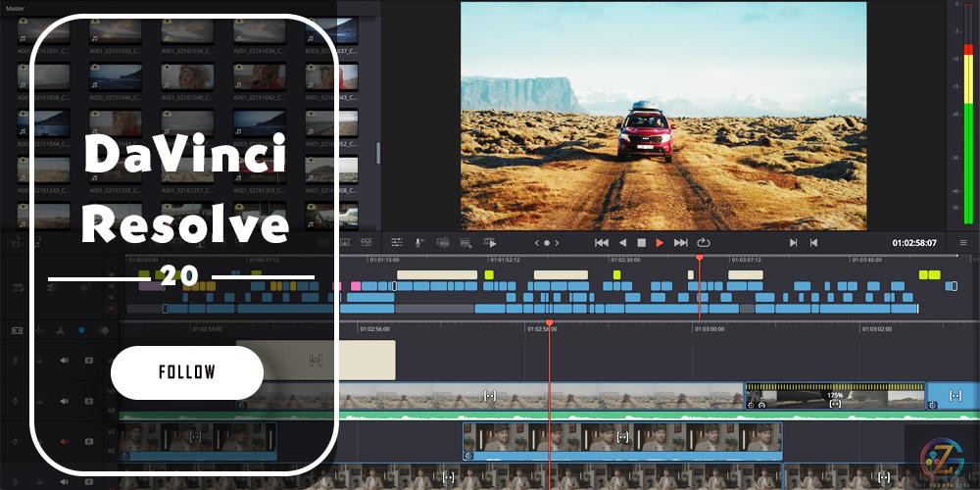Image resolution: width=980 pixels, height=490 pixels.
Task: Click the 01:03:00:00 lower ruler mark
Action: [710, 328]
